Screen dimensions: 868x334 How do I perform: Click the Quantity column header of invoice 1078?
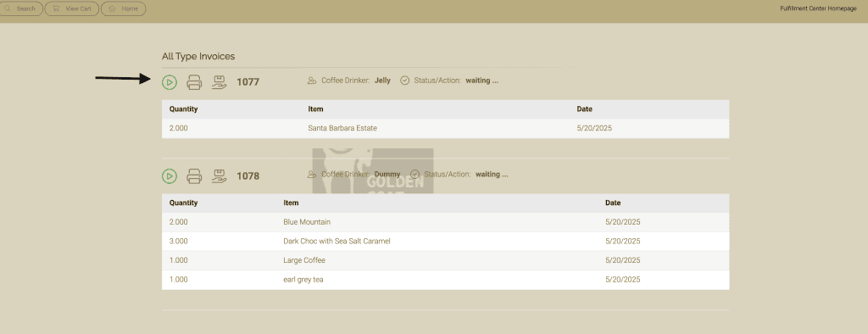(x=183, y=203)
